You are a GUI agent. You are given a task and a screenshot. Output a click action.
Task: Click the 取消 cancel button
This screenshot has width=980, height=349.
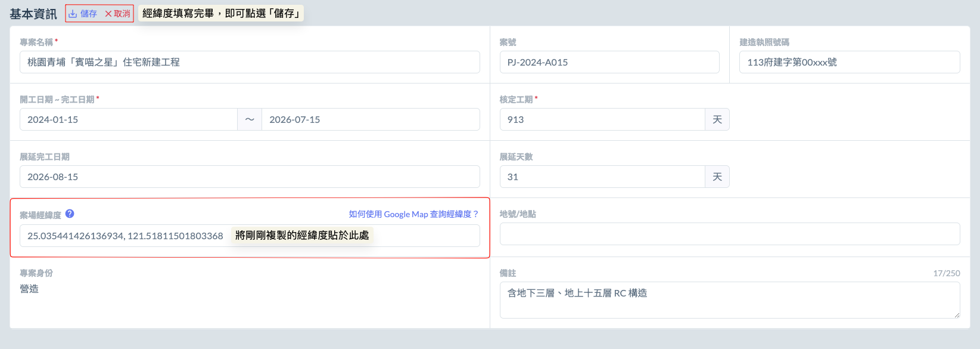(117, 14)
